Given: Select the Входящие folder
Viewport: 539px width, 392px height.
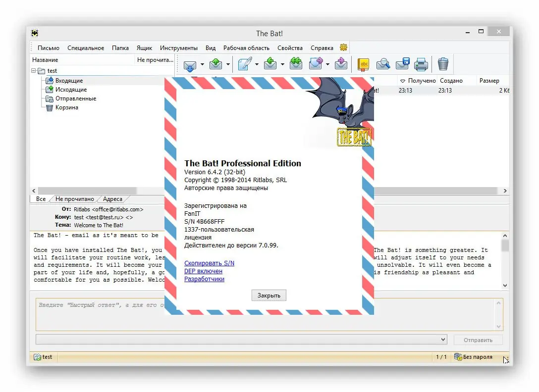Looking at the screenshot, I should tap(69, 80).
